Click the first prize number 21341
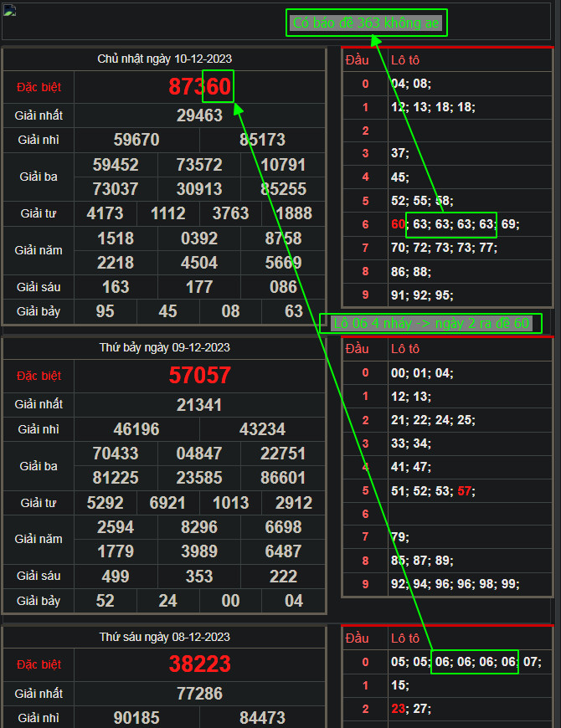 coord(199,405)
